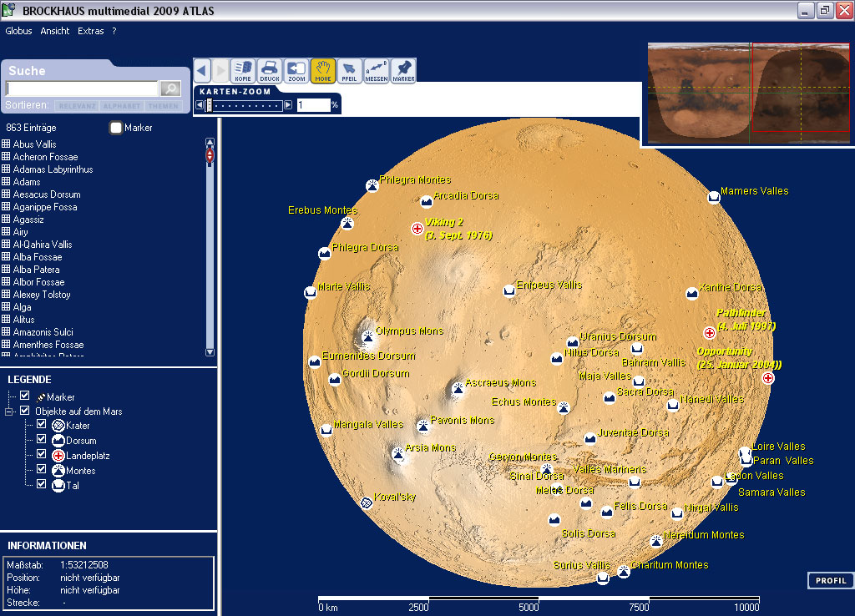Click the search magnifier button
The width and height of the screenshot is (855, 616).
point(170,88)
